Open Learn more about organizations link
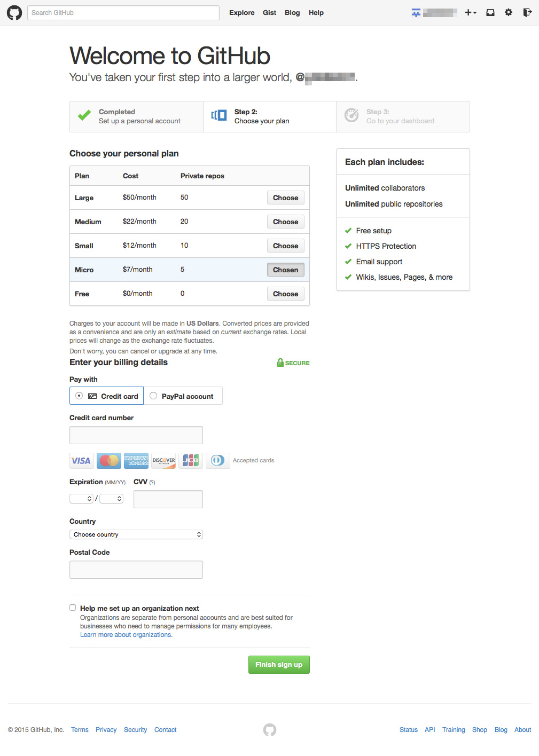 tap(126, 635)
